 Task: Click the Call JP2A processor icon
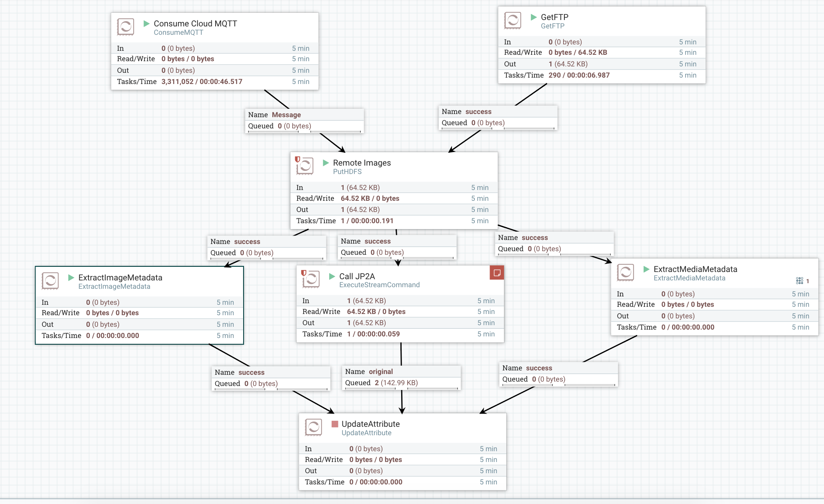point(310,279)
